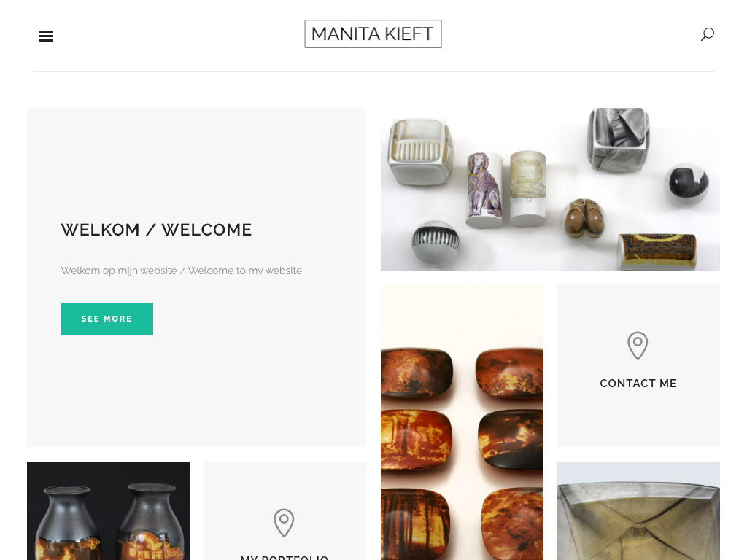Screen dimensions: 747x560
Task: Click the white radio-shaped ceramic object
Action: (x=421, y=151)
